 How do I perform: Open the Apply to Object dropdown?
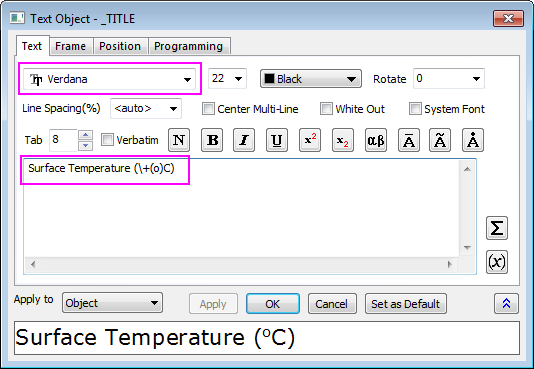tap(112, 303)
